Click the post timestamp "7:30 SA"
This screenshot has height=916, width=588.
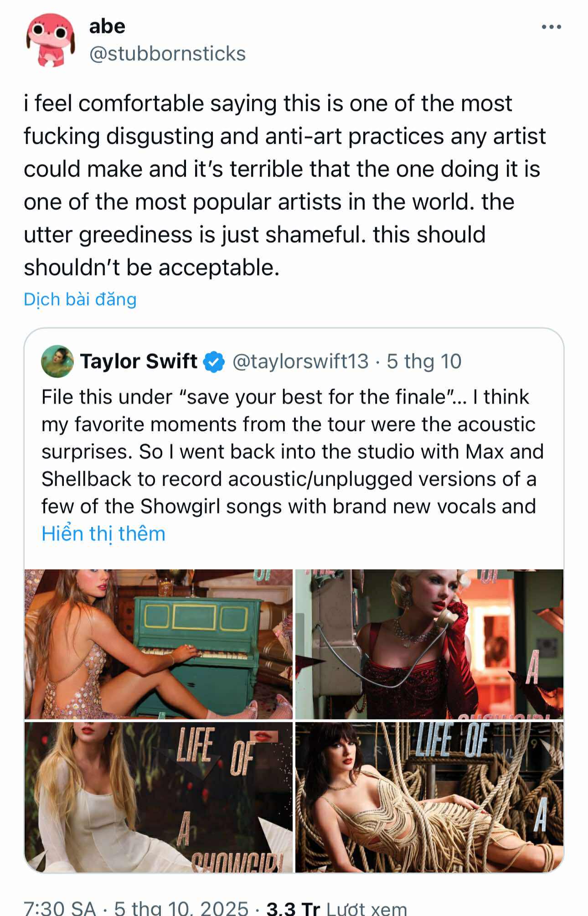(60, 908)
